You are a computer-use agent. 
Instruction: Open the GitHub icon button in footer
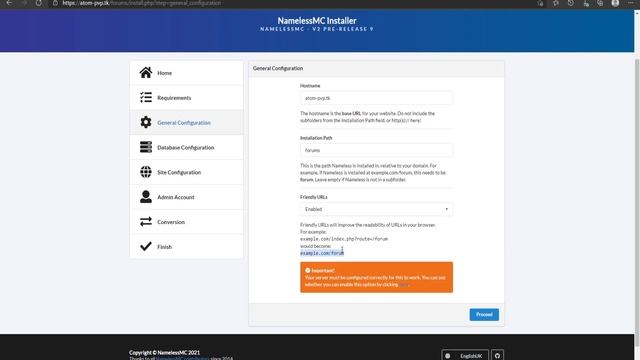coord(497,356)
